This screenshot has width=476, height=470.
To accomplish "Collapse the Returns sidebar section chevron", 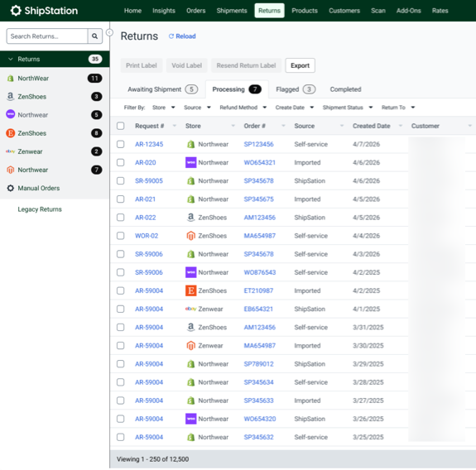I will click(x=11, y=59).
